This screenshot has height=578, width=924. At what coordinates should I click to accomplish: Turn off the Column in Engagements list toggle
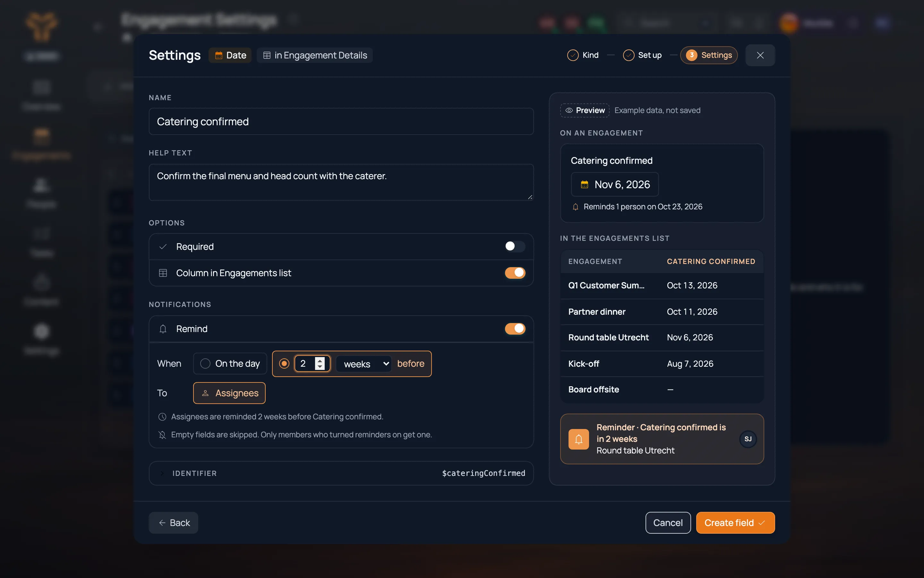coord(515,273)
